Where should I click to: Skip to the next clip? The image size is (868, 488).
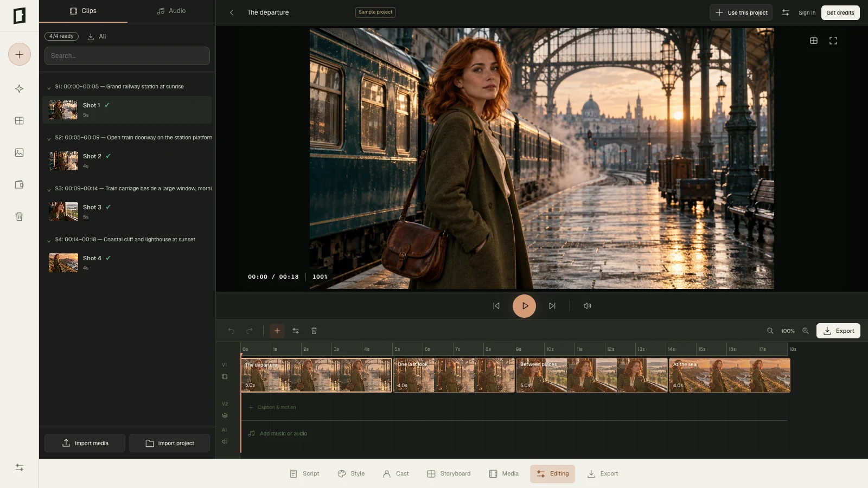click(552, 306)
